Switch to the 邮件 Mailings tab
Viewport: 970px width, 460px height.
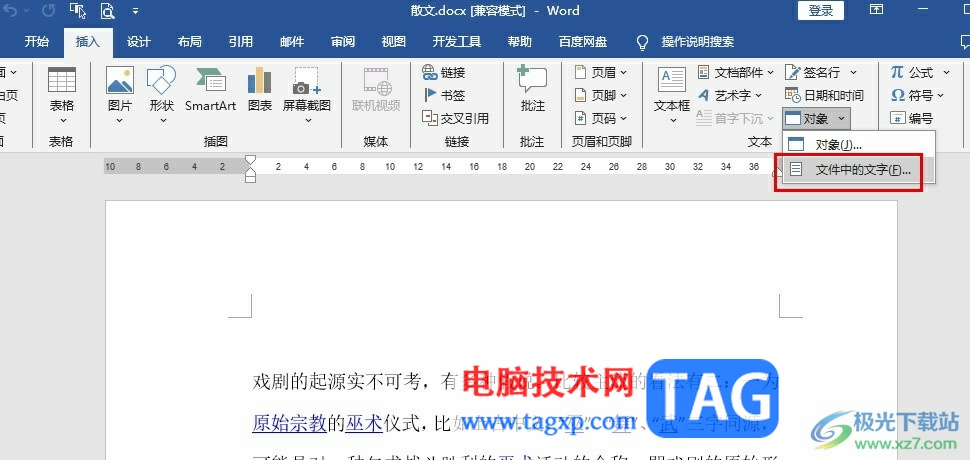point(292,42)
